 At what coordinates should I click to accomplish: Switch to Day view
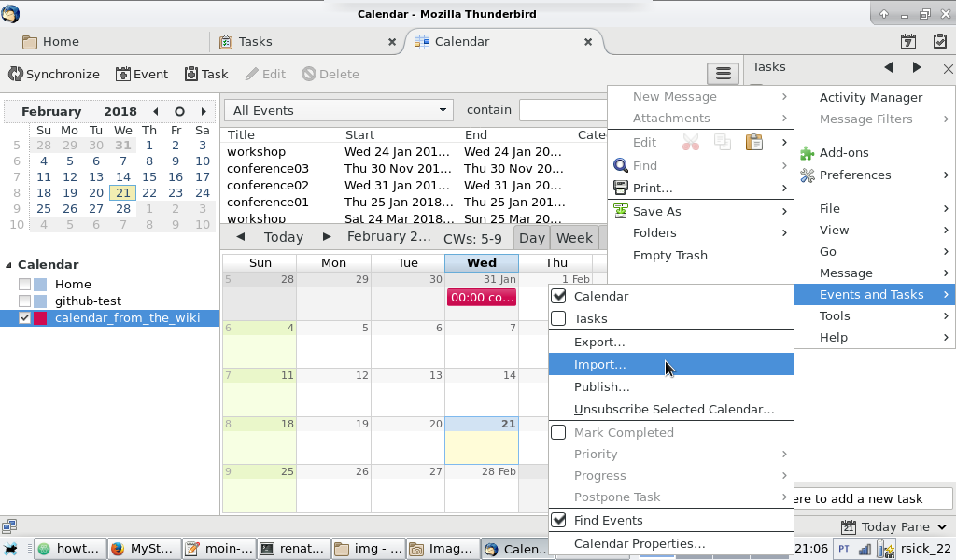[531, 238]
